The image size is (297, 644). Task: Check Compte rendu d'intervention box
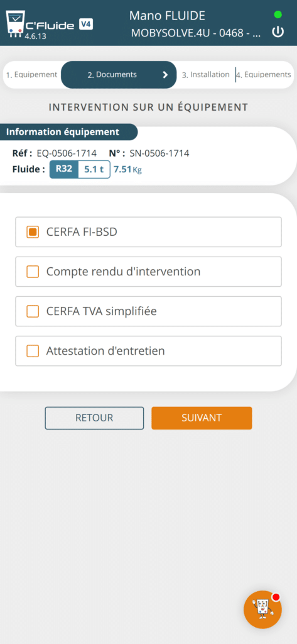(33, 272)
